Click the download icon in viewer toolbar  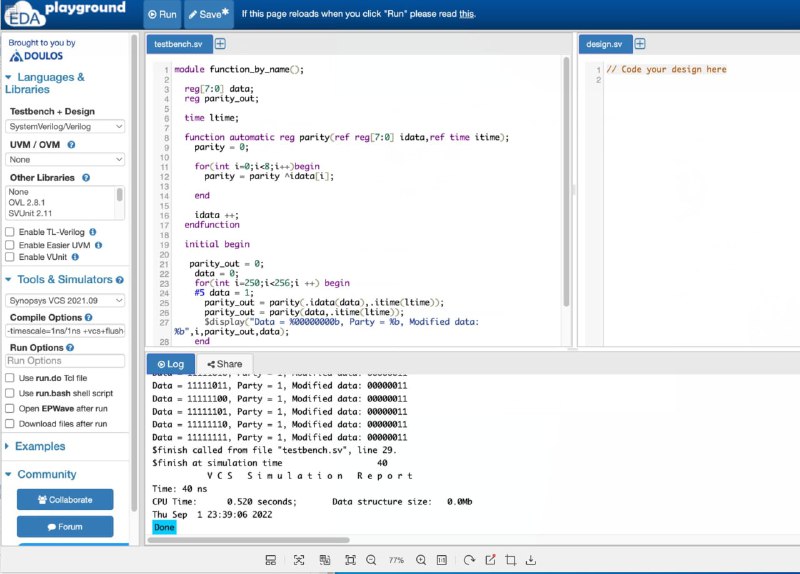[x=532, y=560]
